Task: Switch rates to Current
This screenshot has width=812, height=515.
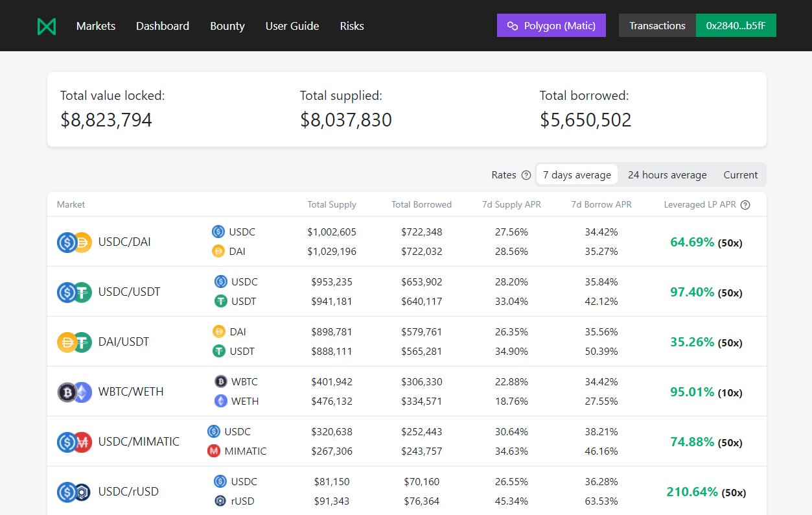Action: point(740,175)
